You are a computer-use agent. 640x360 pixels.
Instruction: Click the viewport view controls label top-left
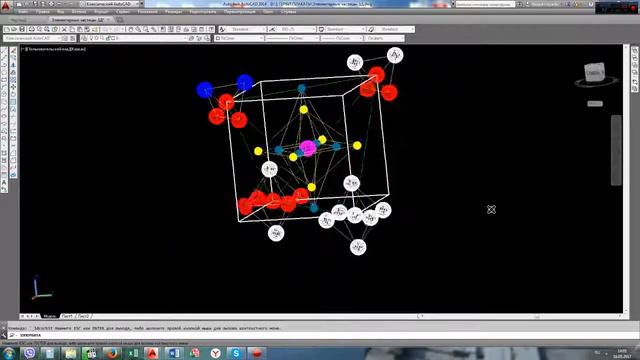tap(53, 49)
